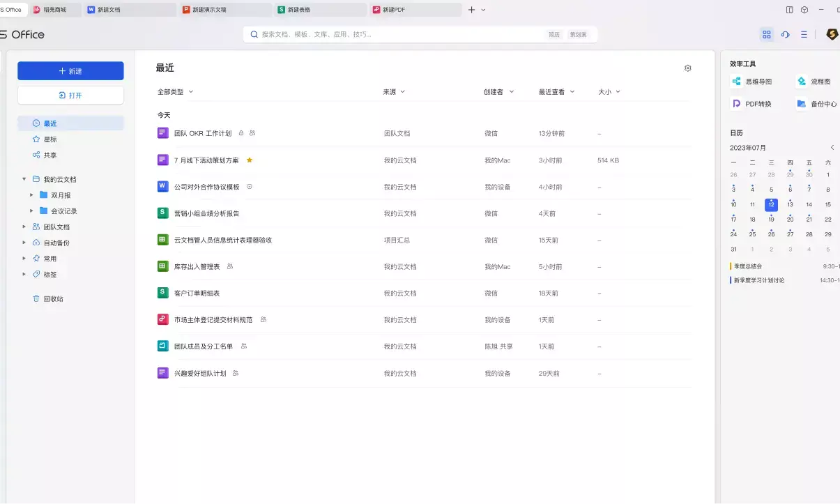
Task: Click the apps grid icon in the top bar
Action: coord(766,33)
